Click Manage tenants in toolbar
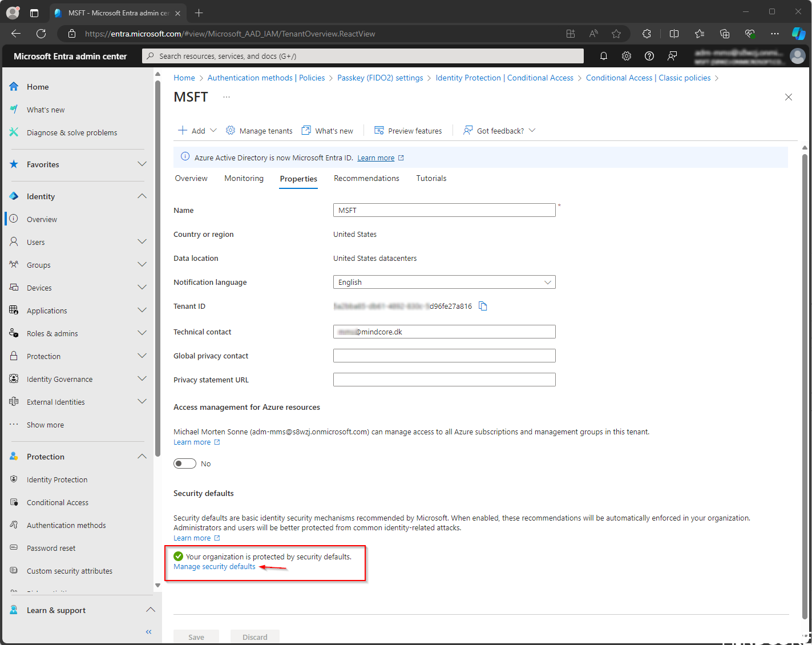This screenshot has width=812, height=645. tap(259, 131)
